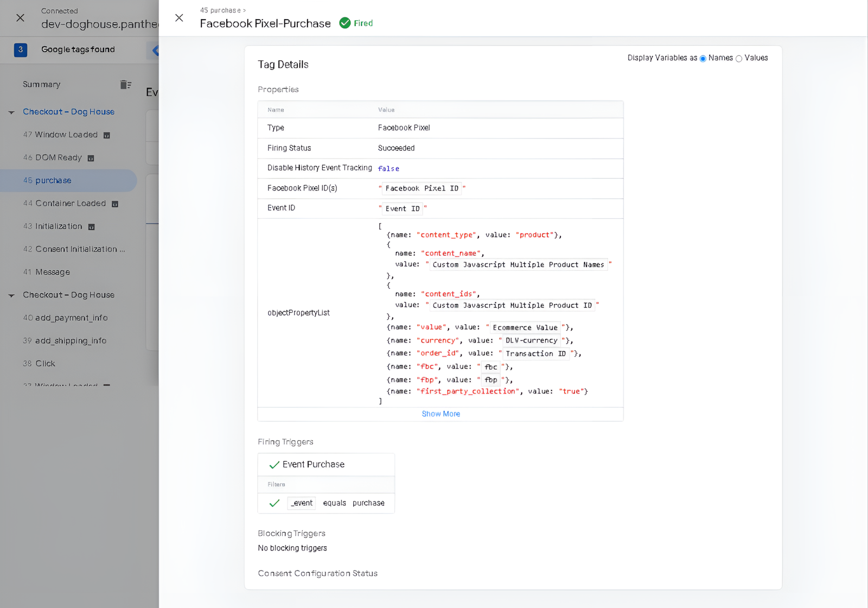Open the Summary view
This screenshot has width=868, height=608.
point(42,84)
